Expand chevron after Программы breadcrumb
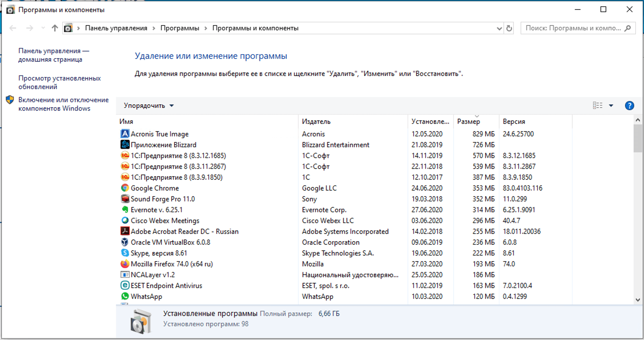The width and height of the screenshot is (644, 340). coord(206,28)
